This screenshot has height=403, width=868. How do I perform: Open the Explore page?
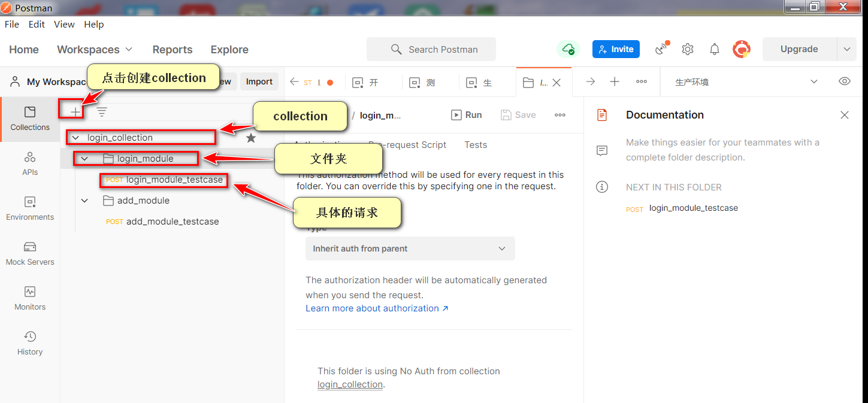tap(229, 50)
